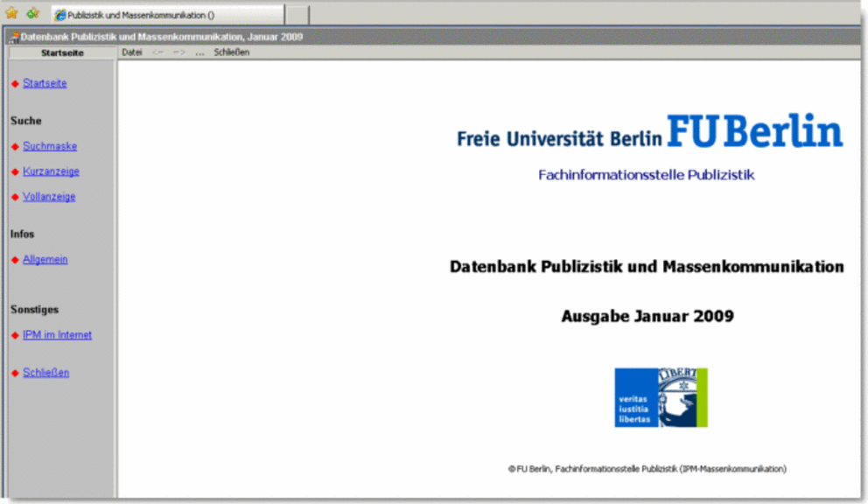Select the Publizistik und Massenkommunikation browser tab
868x504 pixels.
[168, 15]
